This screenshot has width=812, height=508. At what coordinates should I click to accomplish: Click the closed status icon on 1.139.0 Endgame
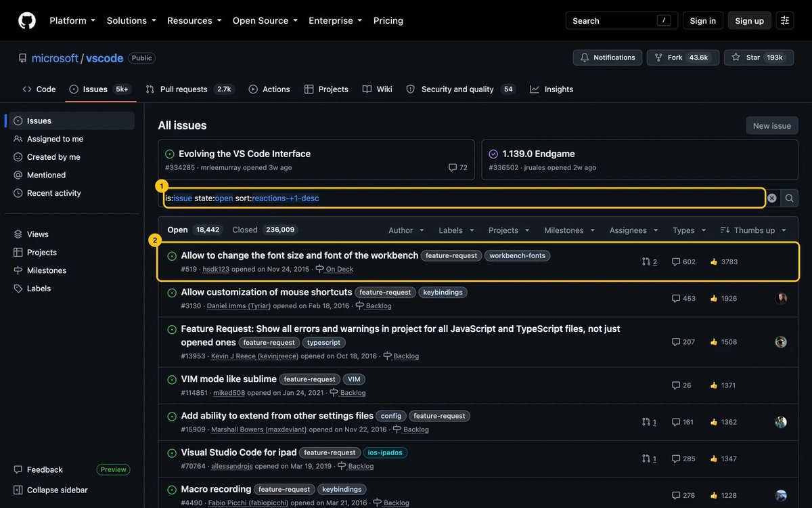[x=493, y=154]
